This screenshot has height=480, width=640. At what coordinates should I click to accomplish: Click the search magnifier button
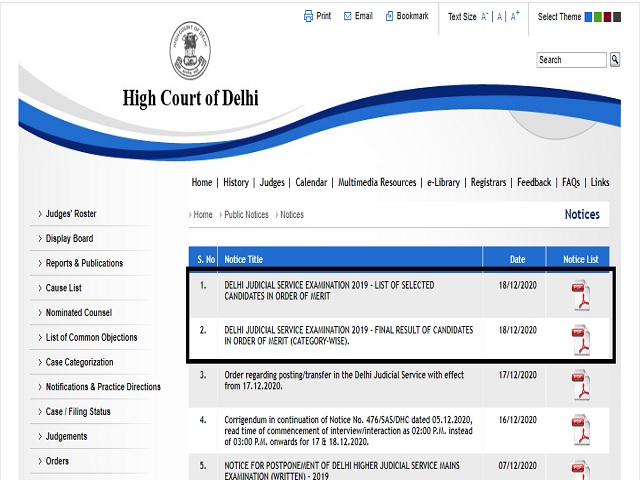click(615, 60)
